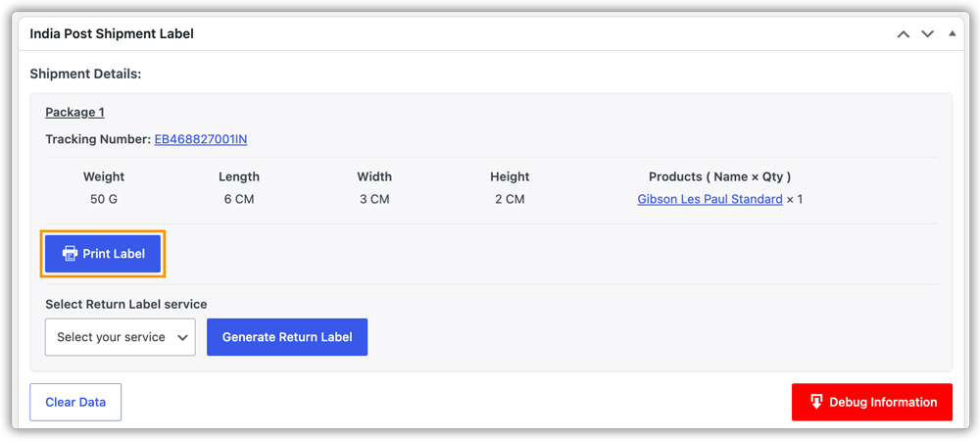Open the Select your service dropdown
This screenshot has width=980, height=442.
[x=120, y=337]
